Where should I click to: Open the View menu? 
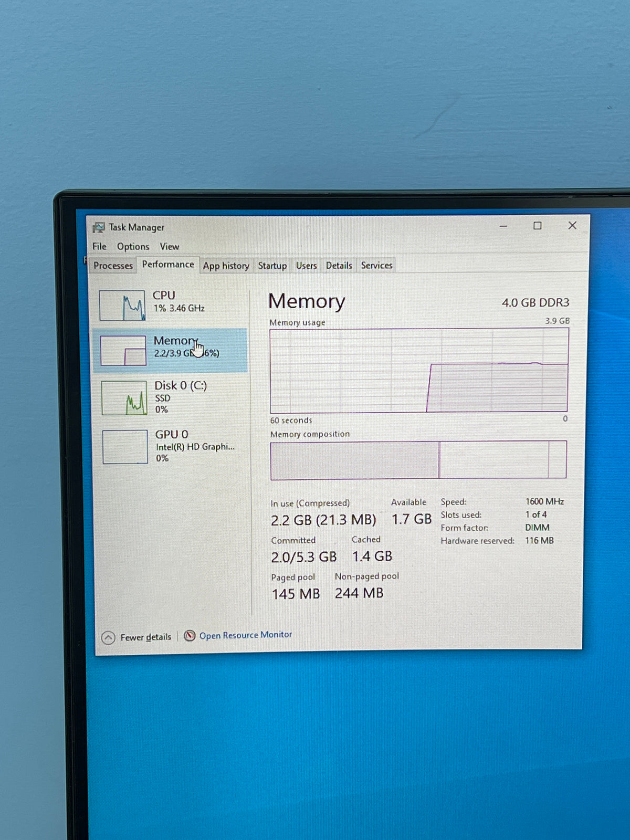(x=169, y=246)
